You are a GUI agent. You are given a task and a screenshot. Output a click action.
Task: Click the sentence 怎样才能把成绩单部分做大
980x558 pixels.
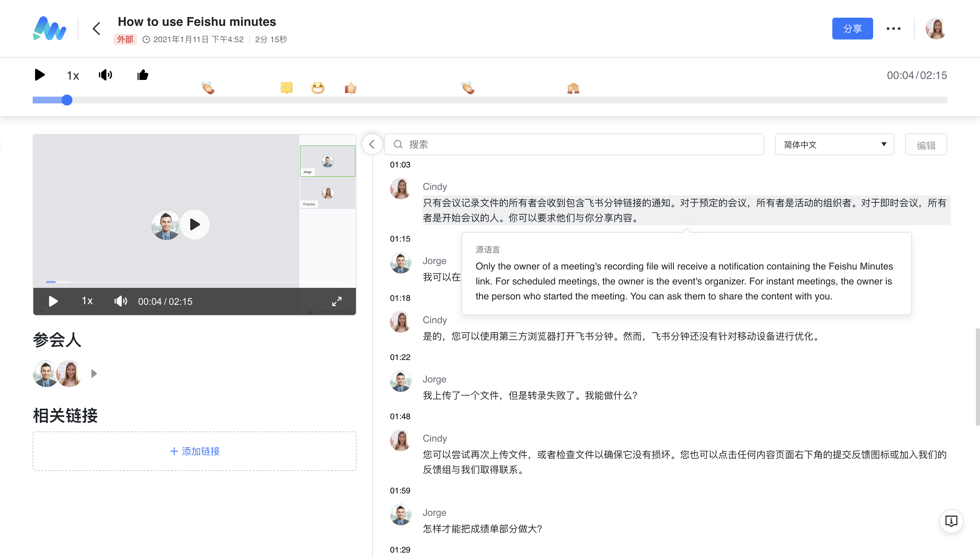pos(482,529)
